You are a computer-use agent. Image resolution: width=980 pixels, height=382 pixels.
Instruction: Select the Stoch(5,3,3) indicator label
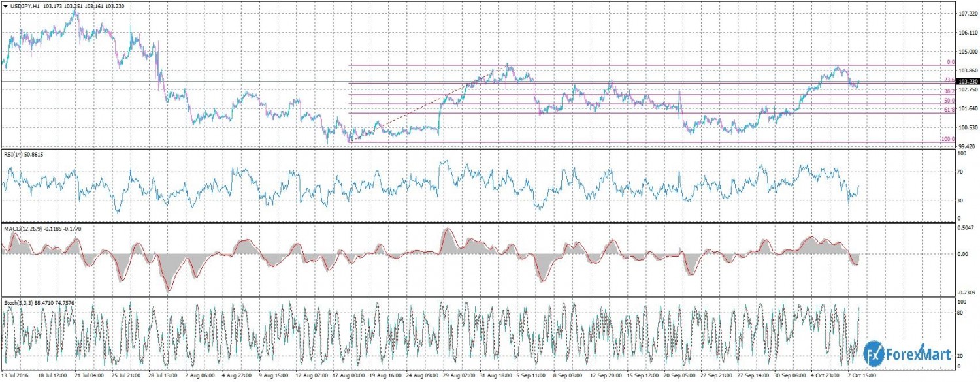pos(21,302)
